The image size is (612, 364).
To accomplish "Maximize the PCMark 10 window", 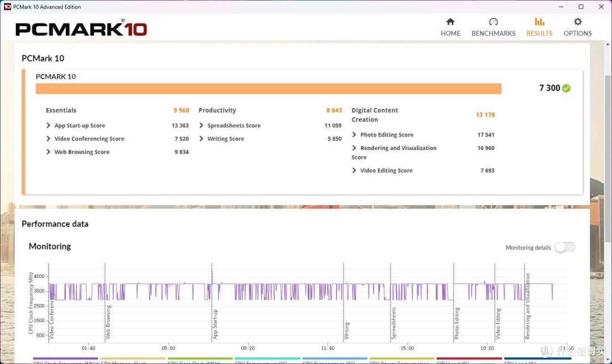I will tap(581, 7).
